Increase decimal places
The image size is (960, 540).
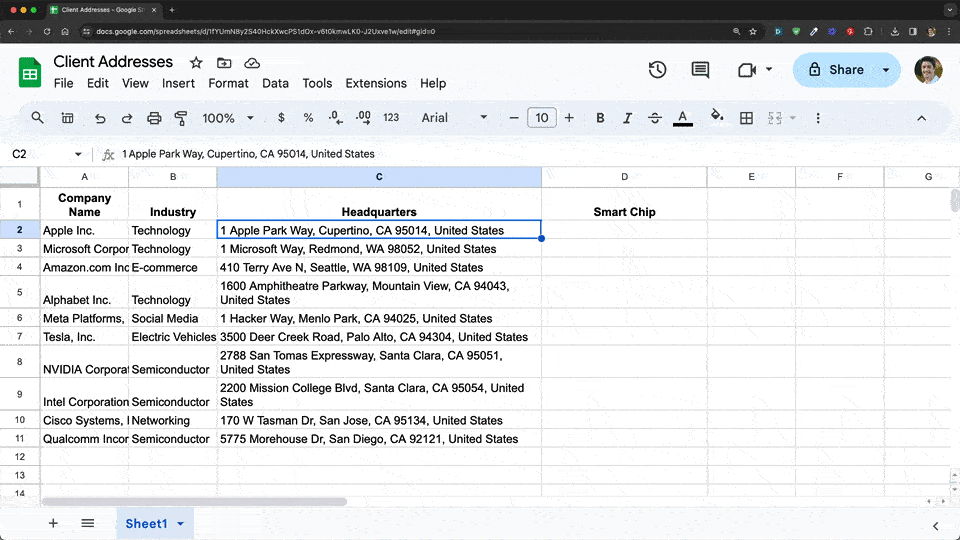click(363, 118)
